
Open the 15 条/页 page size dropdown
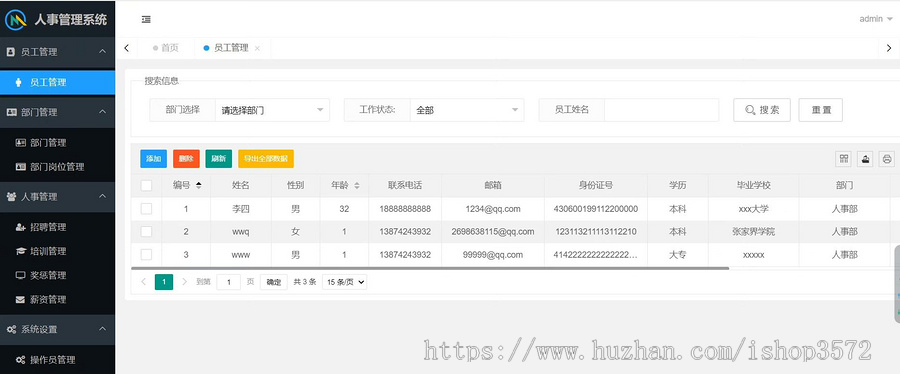(x=344, y=282)
